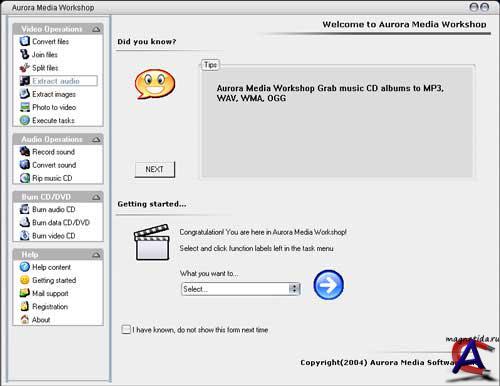
Task: Click the Join files icon
Action: click(x=25, y=54)
